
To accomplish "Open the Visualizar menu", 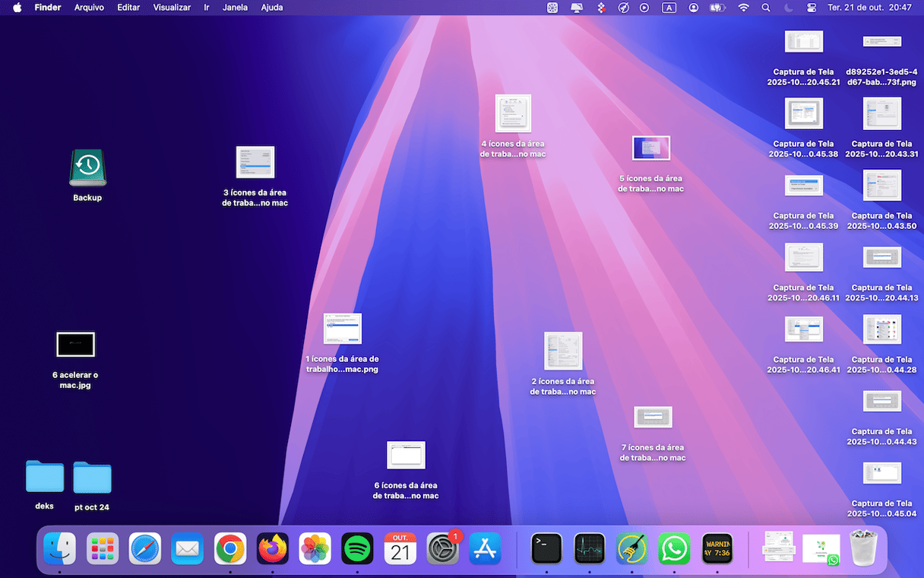I will click(x=172, y=8).
